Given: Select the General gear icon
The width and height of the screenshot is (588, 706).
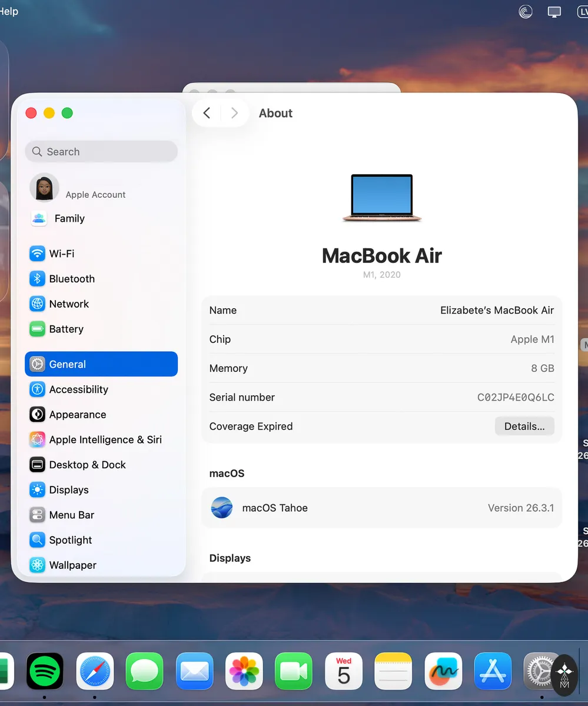Looking at the screenshot, I should 37,364.
